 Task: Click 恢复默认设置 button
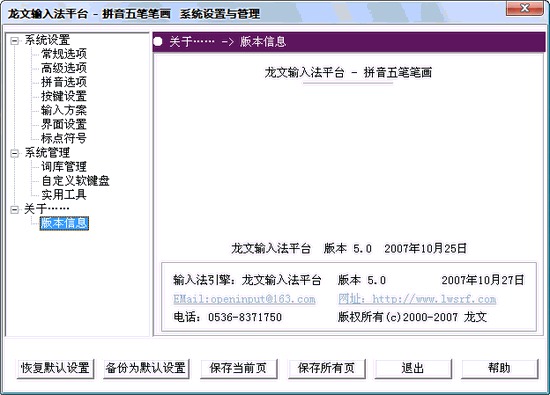coord(55,369)
